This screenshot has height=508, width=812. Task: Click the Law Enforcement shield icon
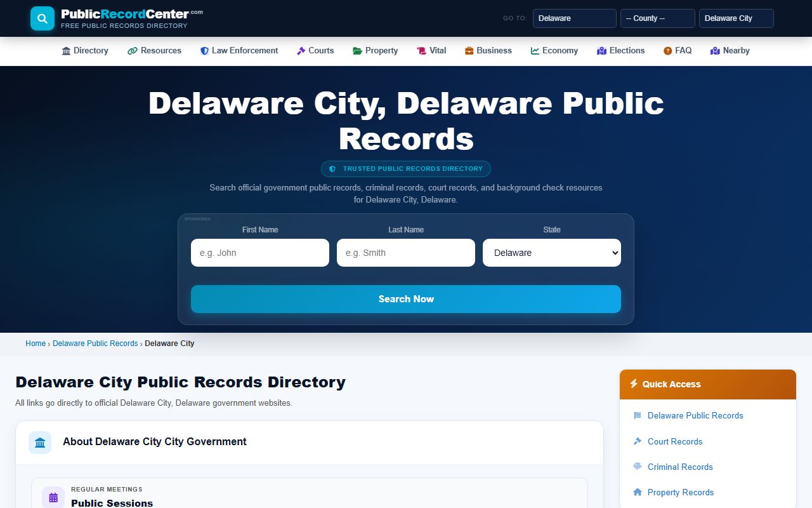pyautogui.click(x=204, y=51)
